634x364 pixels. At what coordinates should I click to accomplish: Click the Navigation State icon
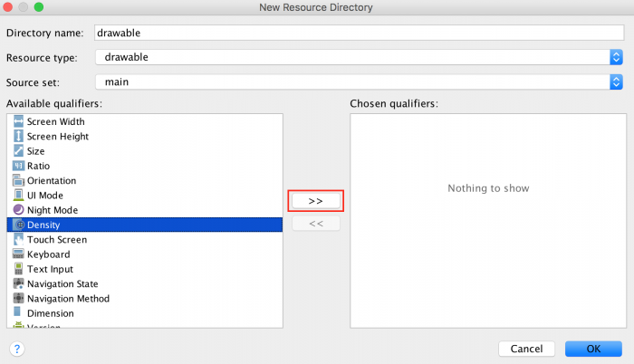point(18,283)
